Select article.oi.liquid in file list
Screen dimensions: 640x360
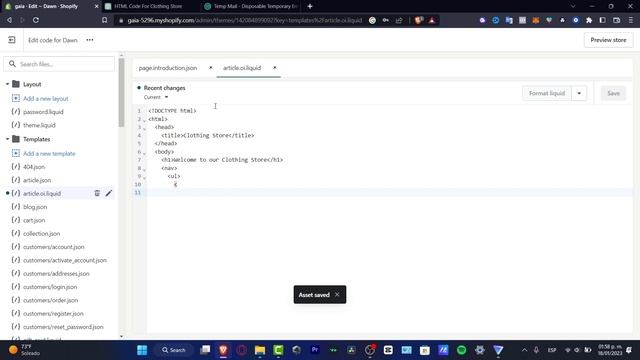click(42, 193)
